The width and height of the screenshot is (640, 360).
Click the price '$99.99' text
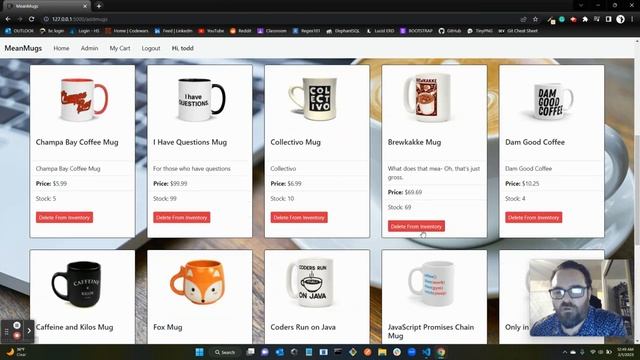coord(179,184)
